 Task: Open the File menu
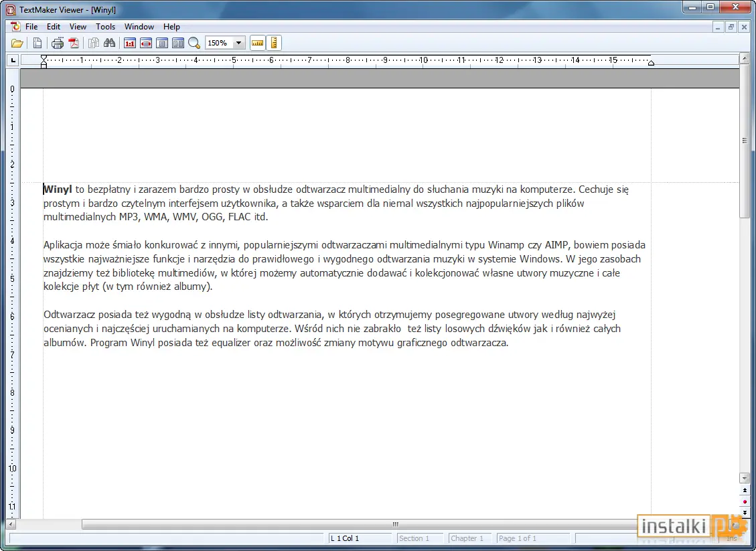pos(31,27)
